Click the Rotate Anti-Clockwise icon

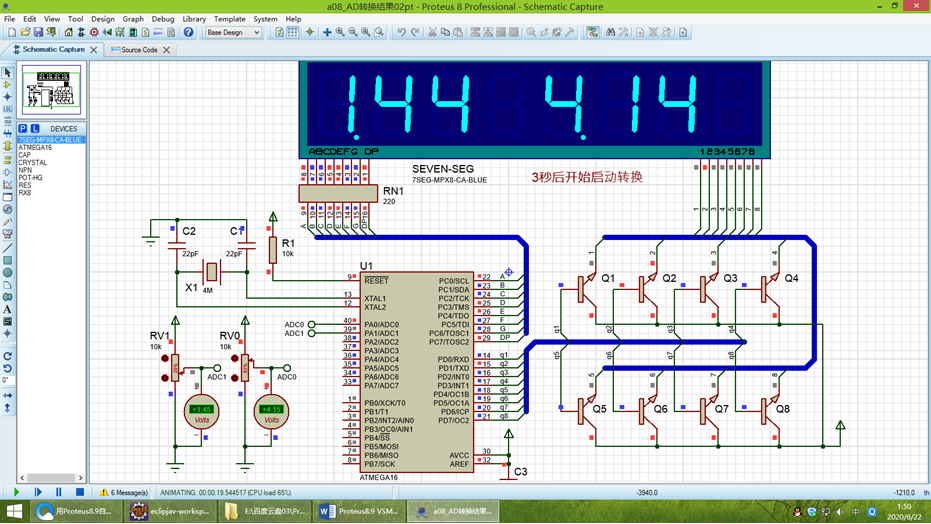coord(7,369)
